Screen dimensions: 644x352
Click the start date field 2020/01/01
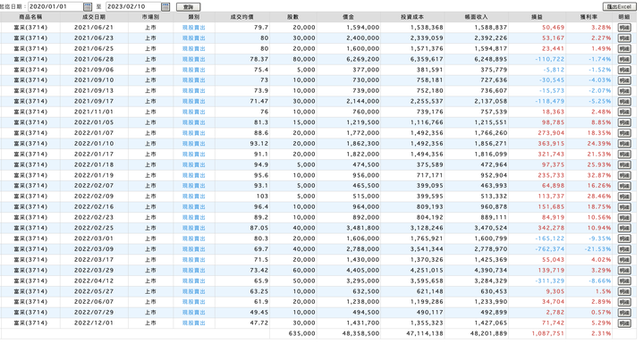coord(55,6)
